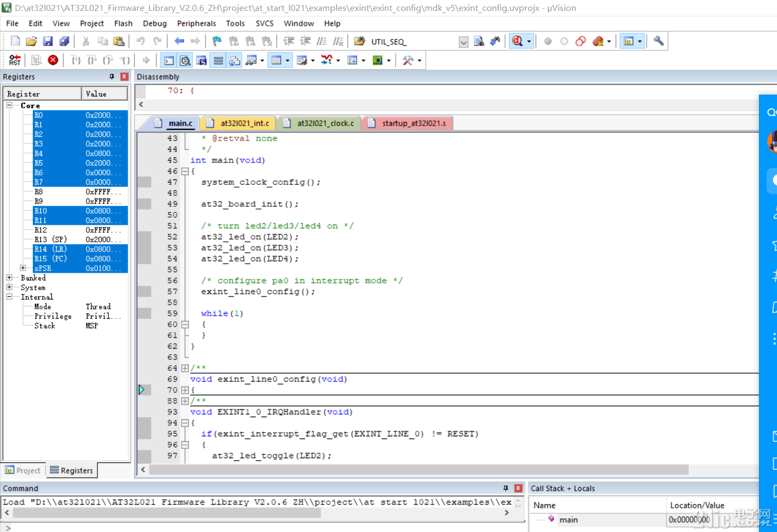
Task: Toggle breakpoint on line 47 margin
Action: pyautogui.click(x=144, y=182)
